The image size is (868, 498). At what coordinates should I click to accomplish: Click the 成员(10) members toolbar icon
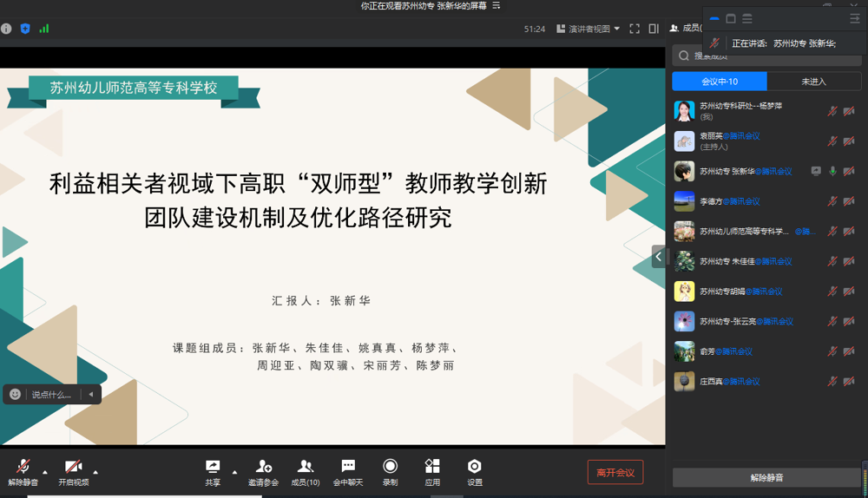305,468
